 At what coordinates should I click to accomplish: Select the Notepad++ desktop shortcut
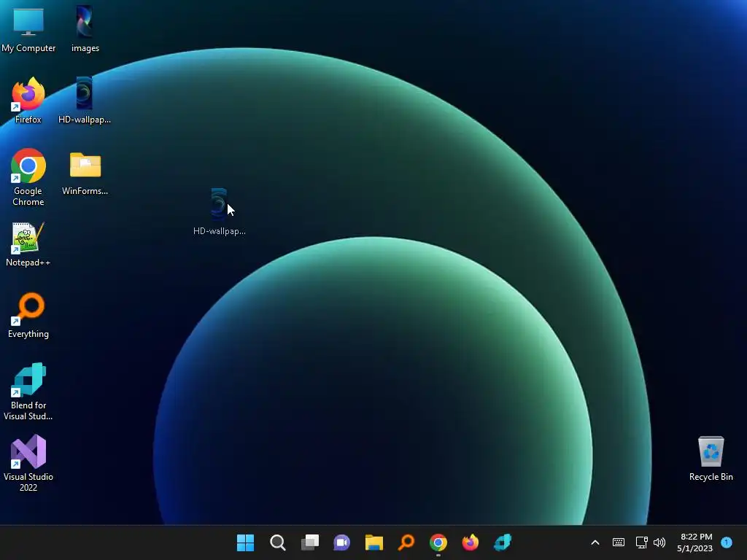[x=28, y=244]
